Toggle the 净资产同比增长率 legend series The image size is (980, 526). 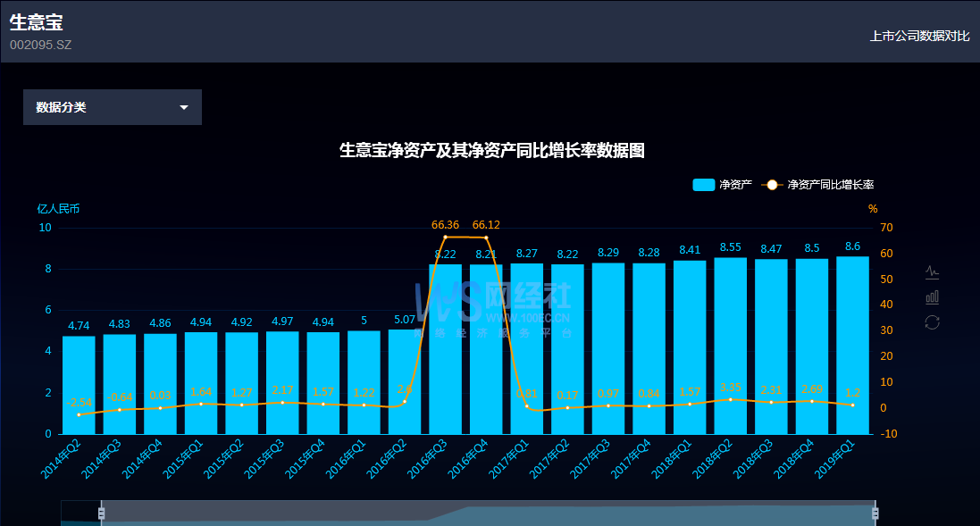(x=817, y=185)
